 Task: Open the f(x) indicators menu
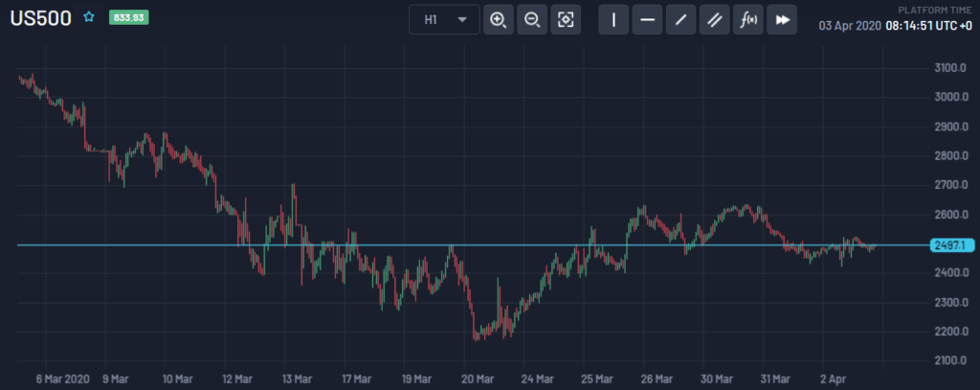747,19
